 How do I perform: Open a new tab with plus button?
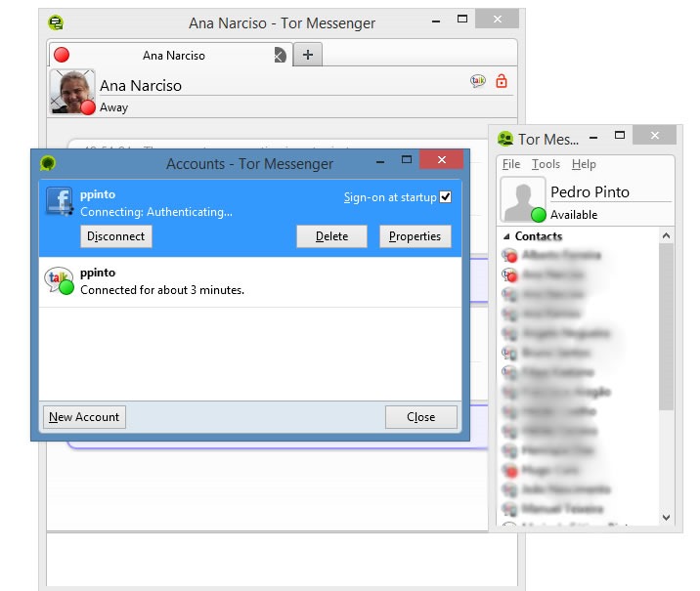307,55
